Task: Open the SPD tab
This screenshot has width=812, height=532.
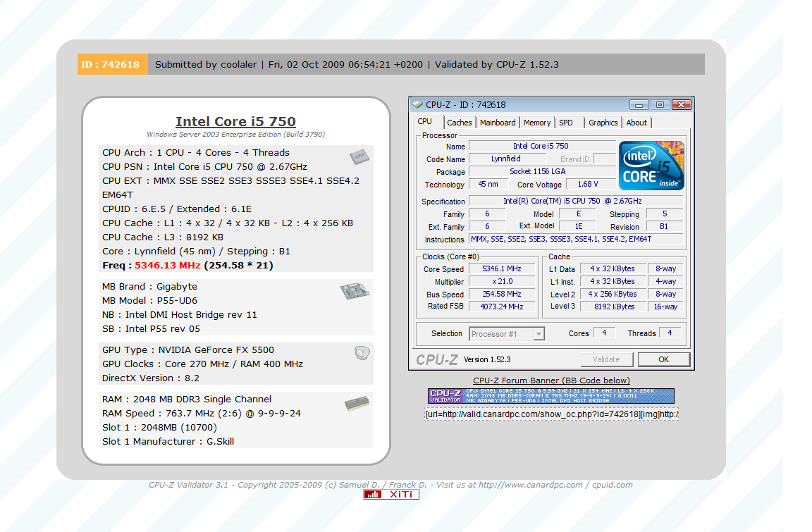Action: click(566, 123)
